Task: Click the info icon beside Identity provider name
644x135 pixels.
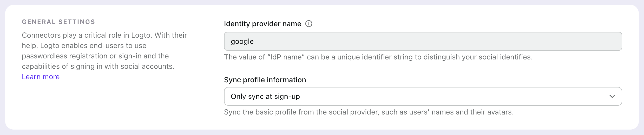Action: [x=308, y=24]
